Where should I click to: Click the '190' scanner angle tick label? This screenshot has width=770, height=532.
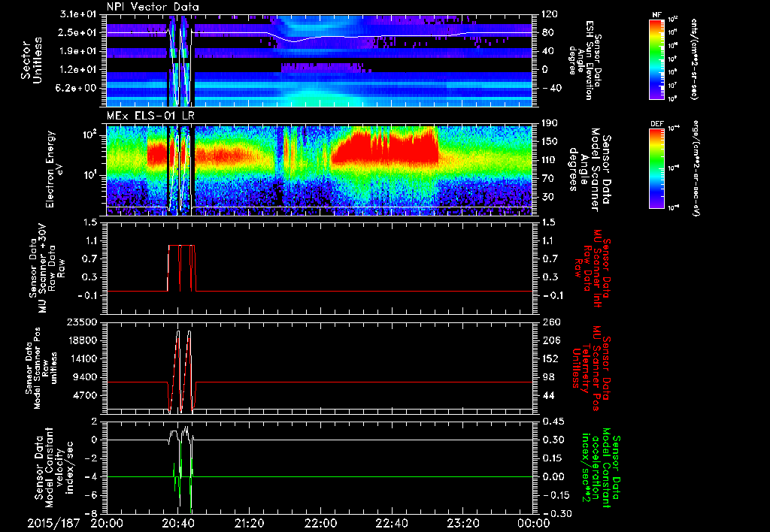(x=550, y=123)
